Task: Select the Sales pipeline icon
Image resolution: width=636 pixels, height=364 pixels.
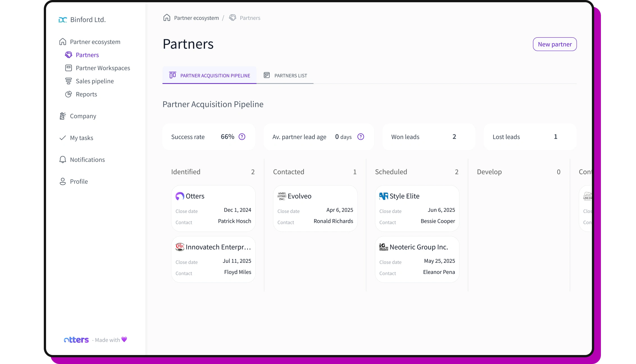Action: coord(68,81)
